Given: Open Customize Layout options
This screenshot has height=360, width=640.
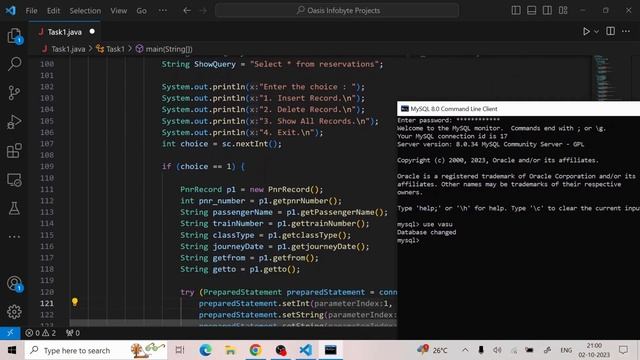Looking at the screenshot, I should (563, 11).
